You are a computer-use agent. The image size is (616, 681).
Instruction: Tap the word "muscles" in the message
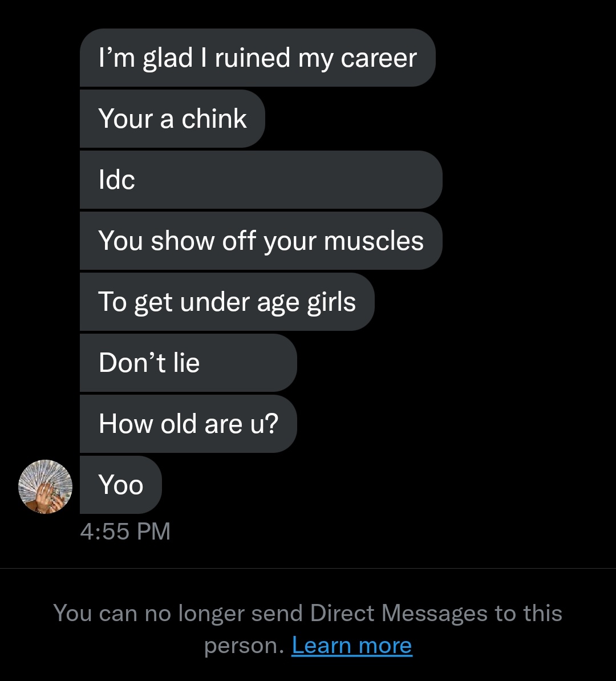[374, 241]
